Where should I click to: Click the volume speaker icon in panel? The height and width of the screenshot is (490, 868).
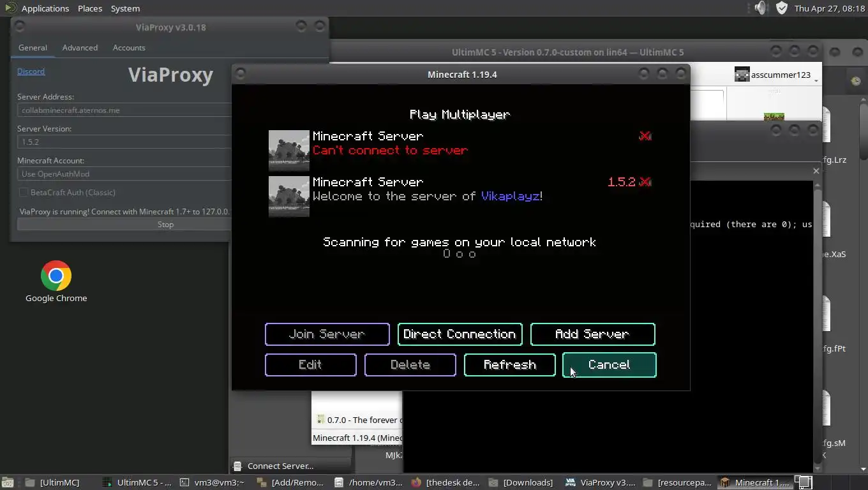(x=761, y=8)
